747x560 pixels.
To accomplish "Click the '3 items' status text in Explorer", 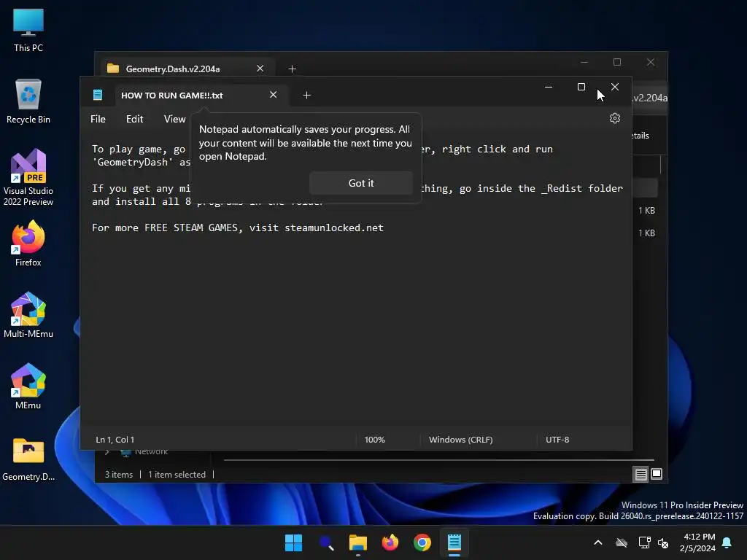I will pyautogui.click(x=119, y=474).
